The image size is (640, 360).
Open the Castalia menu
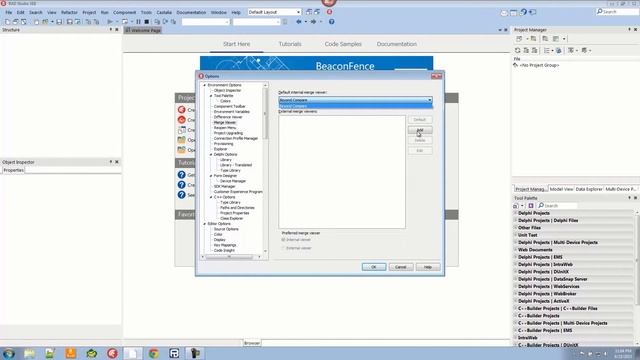point(164,12)
